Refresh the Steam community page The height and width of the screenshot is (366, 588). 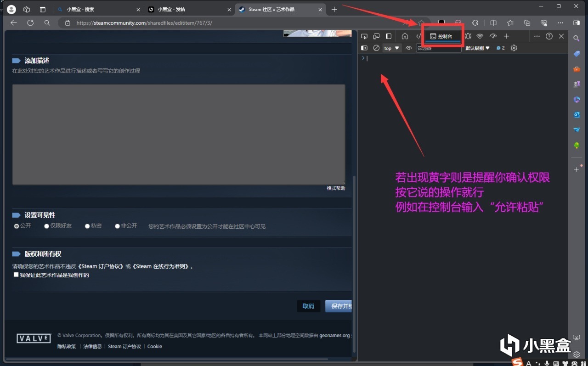coord(30,23)
